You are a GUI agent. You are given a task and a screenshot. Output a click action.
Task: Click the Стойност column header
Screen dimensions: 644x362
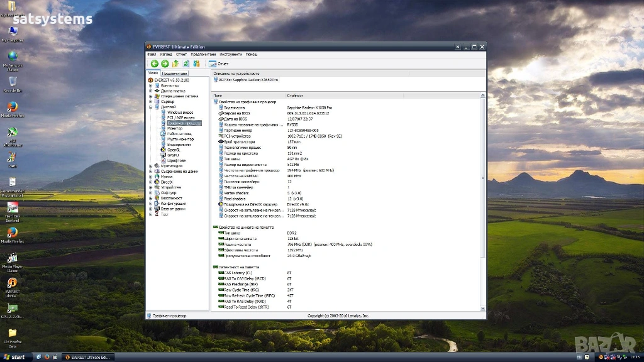tap(296, 96)
